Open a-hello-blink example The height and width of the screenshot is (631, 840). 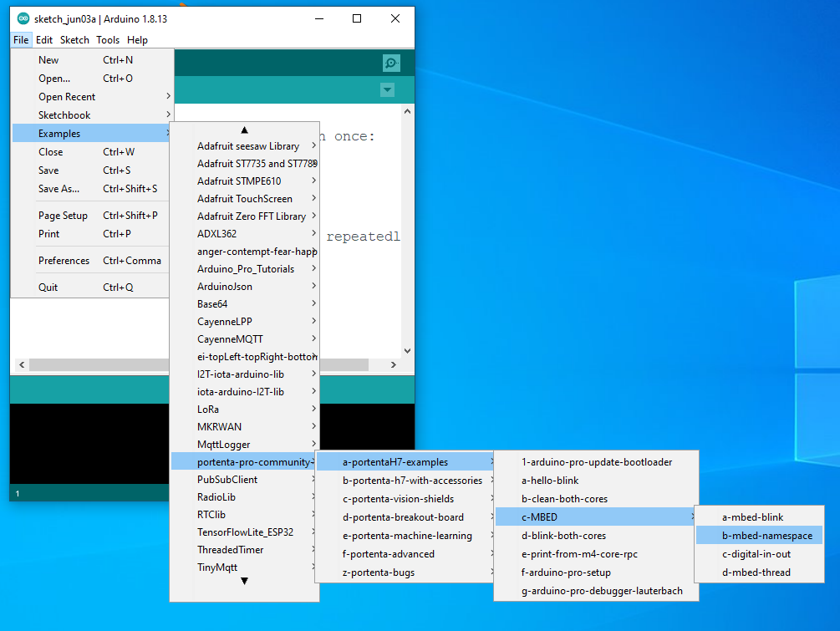point(596,481)
